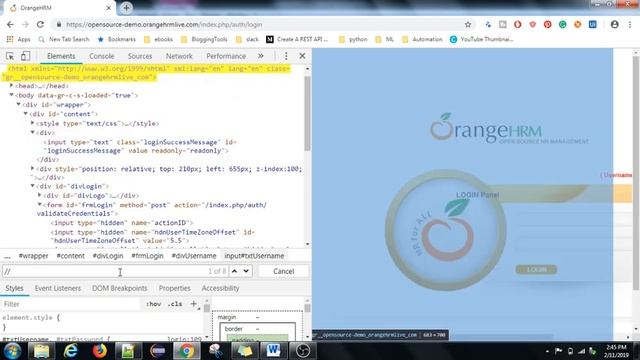Open the Automation bookmark folder

(422, 39)
